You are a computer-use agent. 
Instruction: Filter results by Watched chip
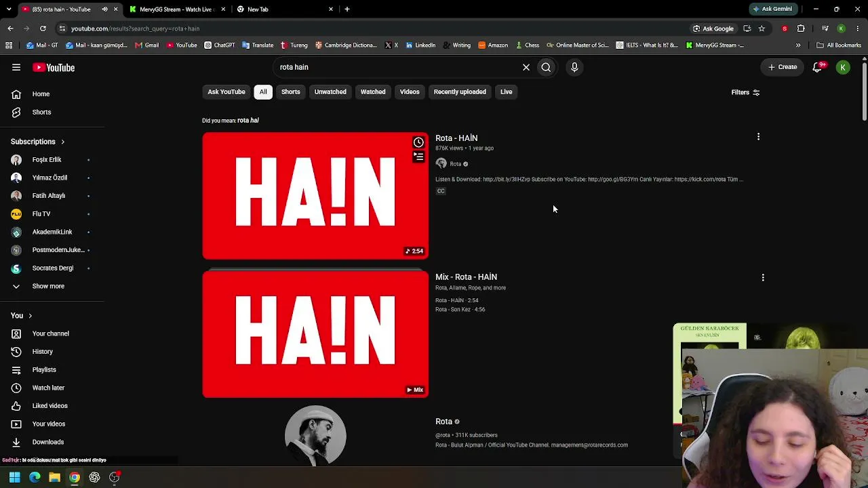pos(373,92)
